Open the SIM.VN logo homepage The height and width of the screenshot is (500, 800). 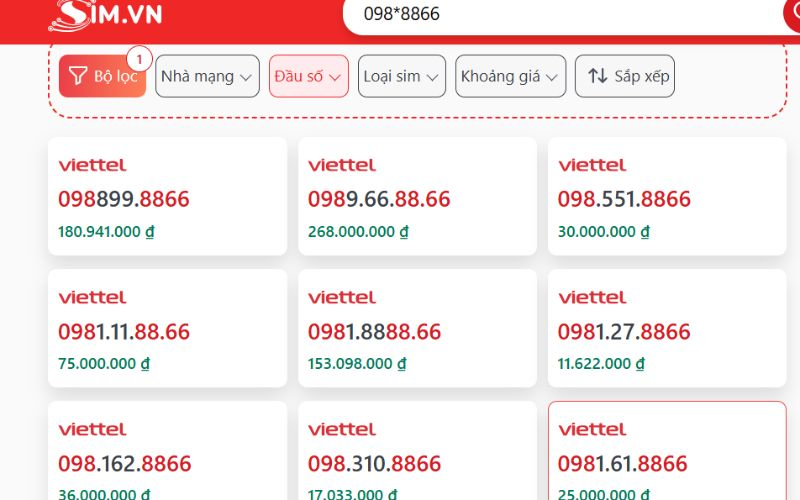coord(105,15)
